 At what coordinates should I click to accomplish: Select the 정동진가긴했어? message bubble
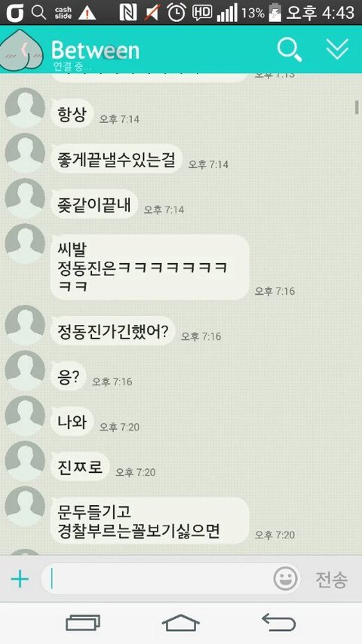(x=112, y=330)
